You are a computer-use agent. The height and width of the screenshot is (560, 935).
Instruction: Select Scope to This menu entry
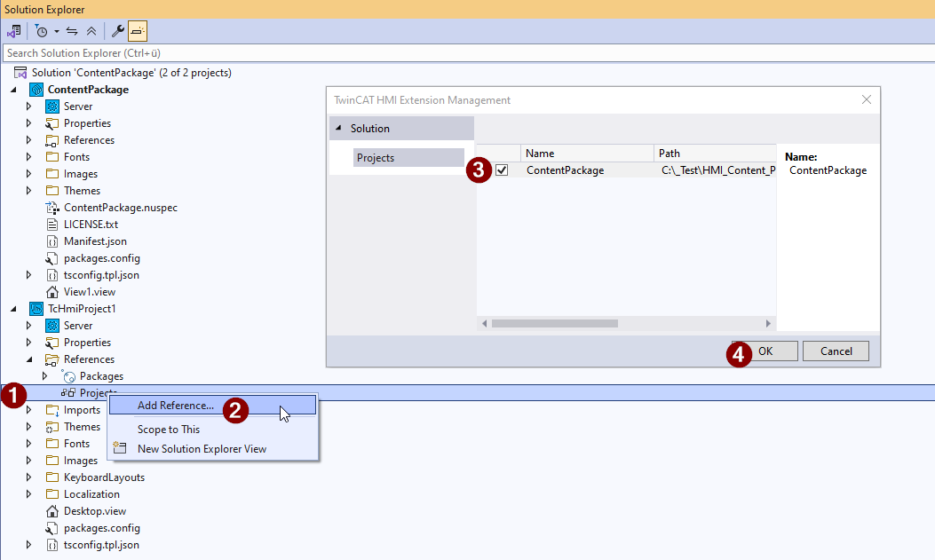(x=168, y=430)
